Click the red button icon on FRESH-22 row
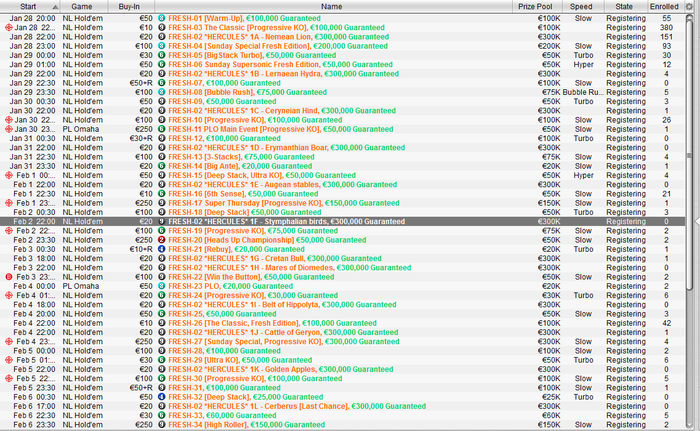Screen dimensions: 700x431 click(8, 277)
